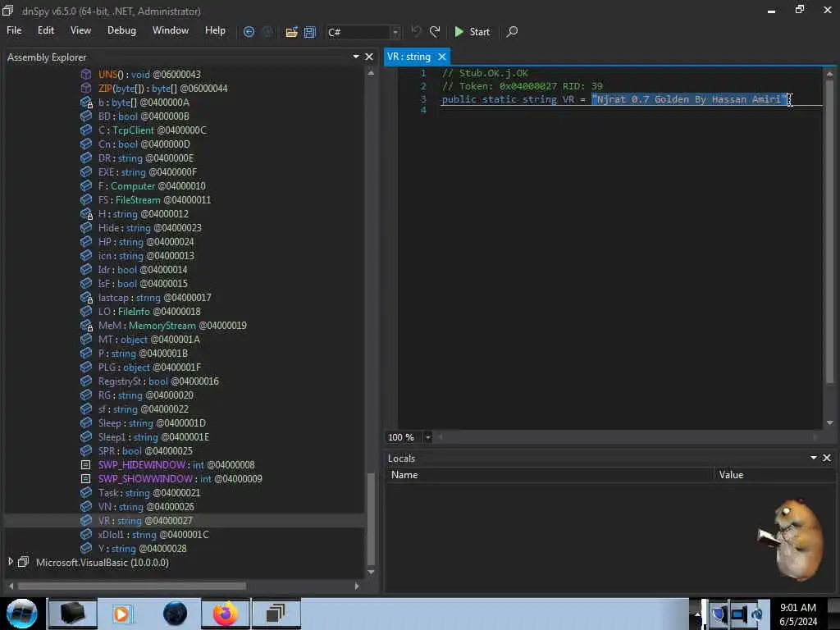Expand the Microsoft.VisualBasic assembly node
Viewport: 840px width, 630px height.
[10, 562]
